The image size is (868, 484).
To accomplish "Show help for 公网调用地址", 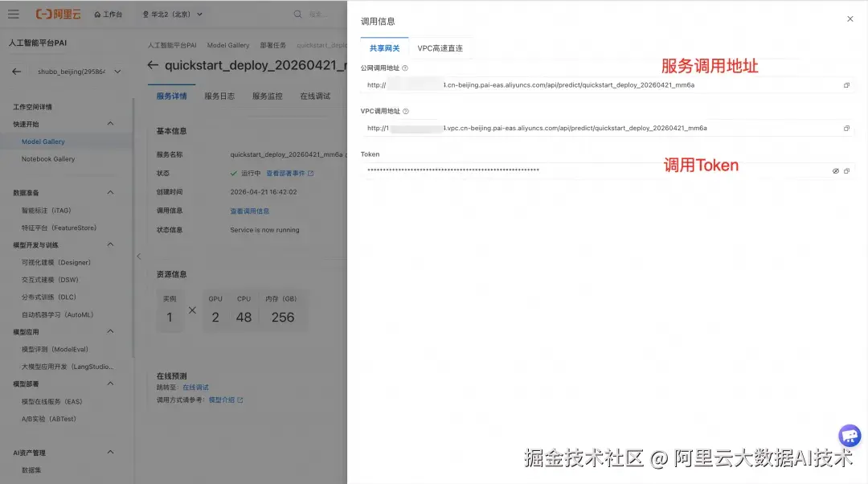I will point(404,68).
